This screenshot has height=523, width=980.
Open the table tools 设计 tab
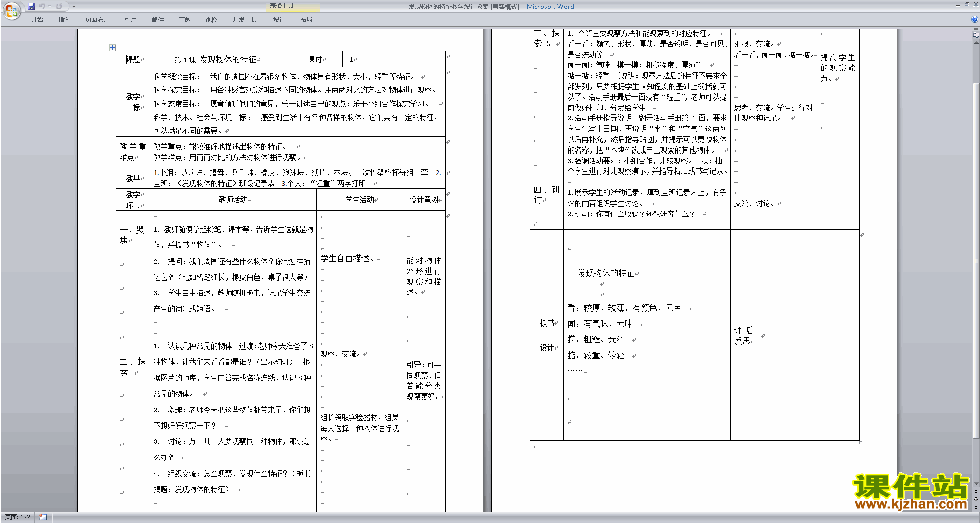(279, 19)
